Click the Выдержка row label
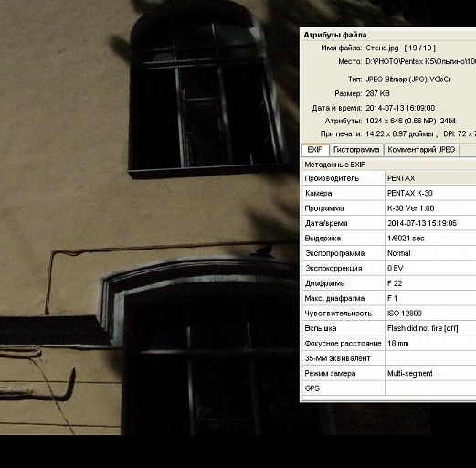The width and height of the screenshot is (476, 468). point(323,239)
